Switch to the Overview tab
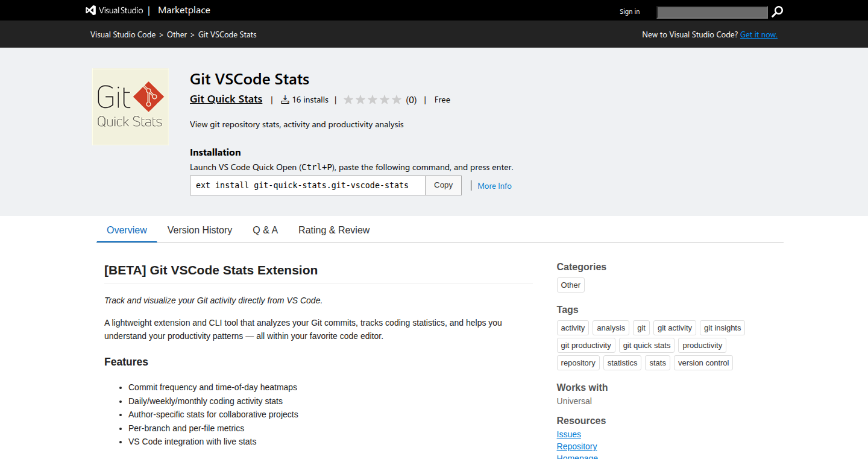Image resolution: width=868 pixels, height=459 pixels. (127, 230)
